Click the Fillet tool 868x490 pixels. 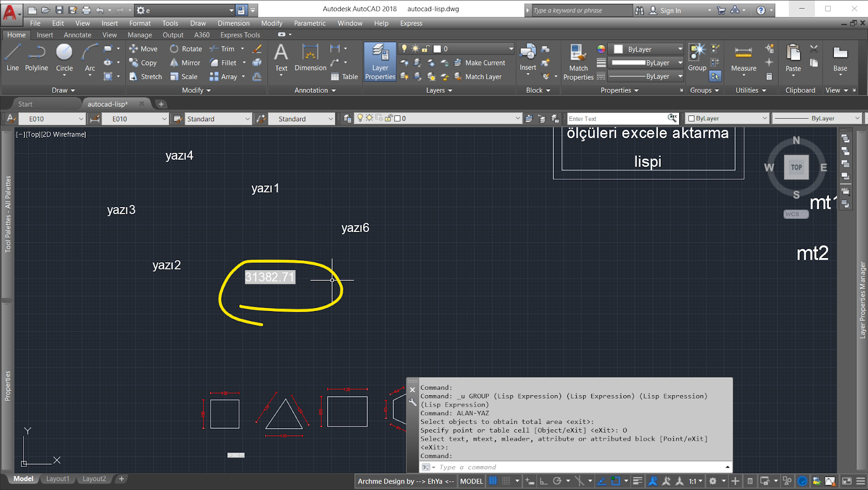tap(223, 63)
